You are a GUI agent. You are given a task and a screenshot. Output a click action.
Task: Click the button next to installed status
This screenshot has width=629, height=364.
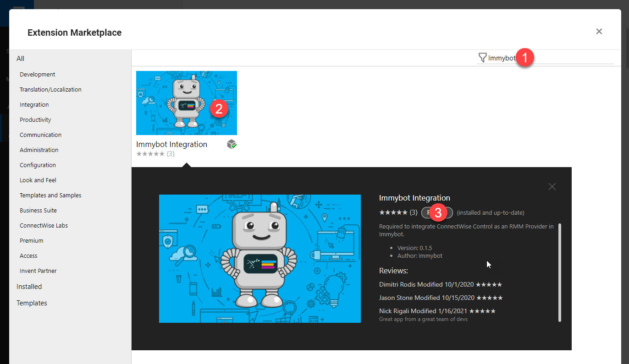point(437,212)
